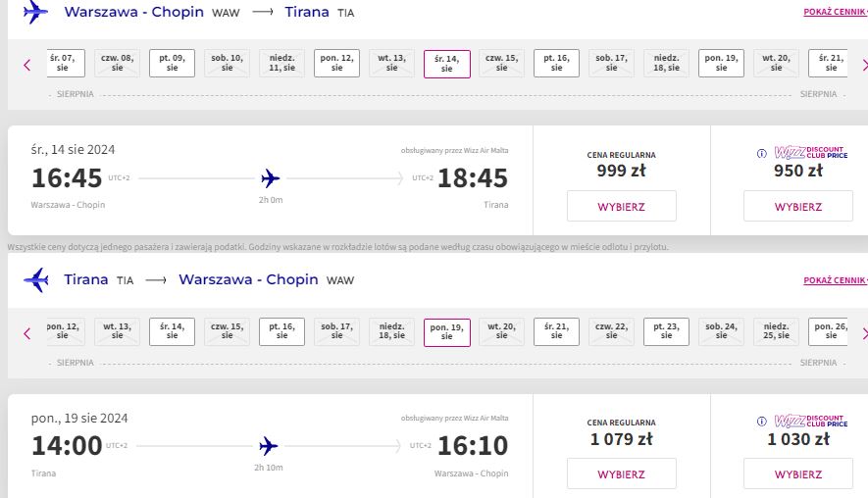The height and width of the screenshot is (498, 868).
Task: Choose the 950 zł Discount Club price with WYBIERZ
Action: click(x=797, y=207)
